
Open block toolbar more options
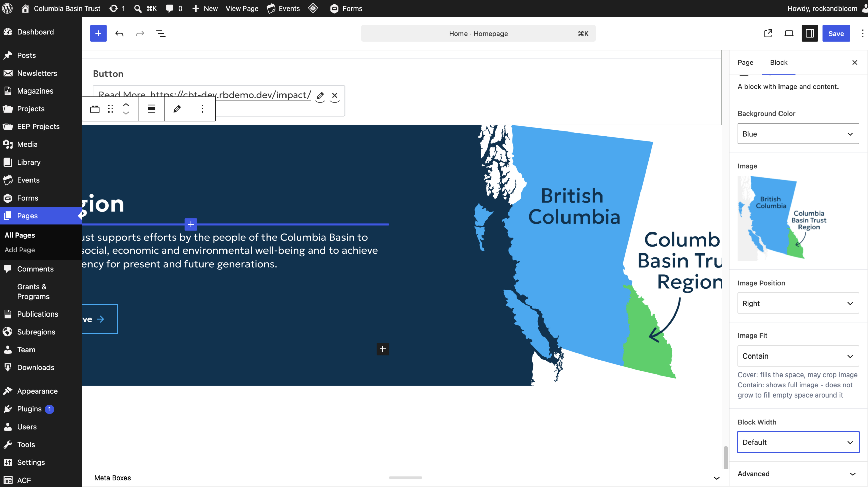[203, 109]
